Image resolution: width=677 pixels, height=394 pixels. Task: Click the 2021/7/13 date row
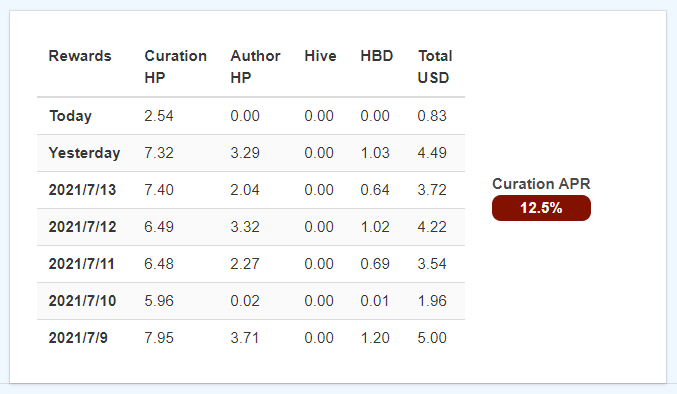pos(251,190)
